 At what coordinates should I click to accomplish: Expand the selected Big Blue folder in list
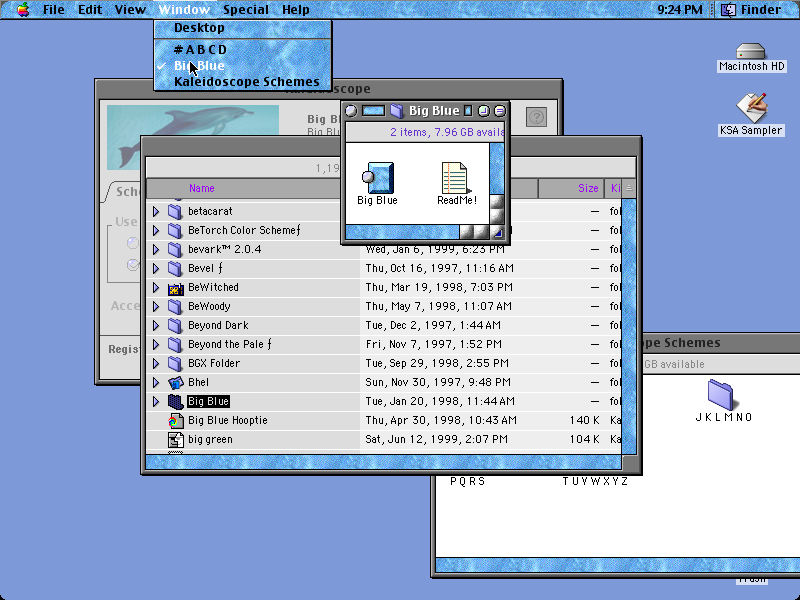156,402
